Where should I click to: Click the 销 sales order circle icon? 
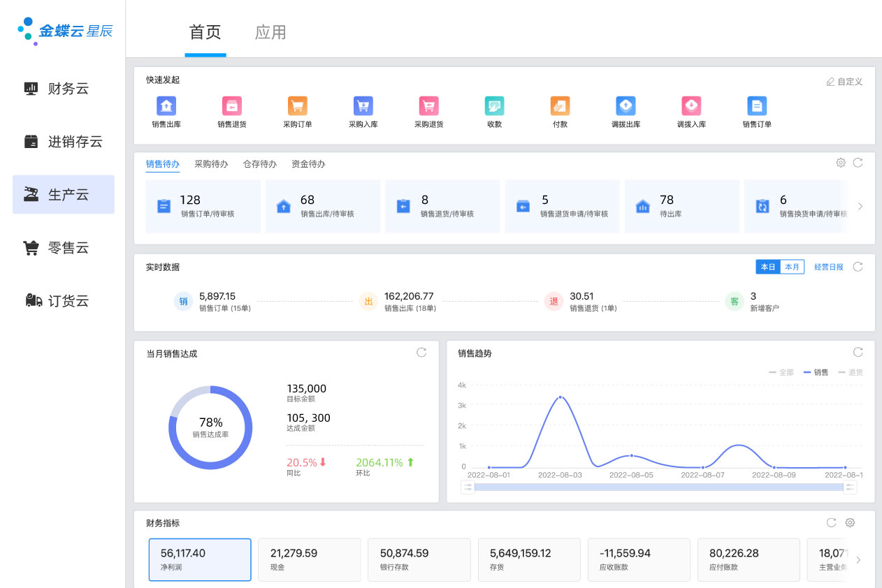[x=183, y=302]
